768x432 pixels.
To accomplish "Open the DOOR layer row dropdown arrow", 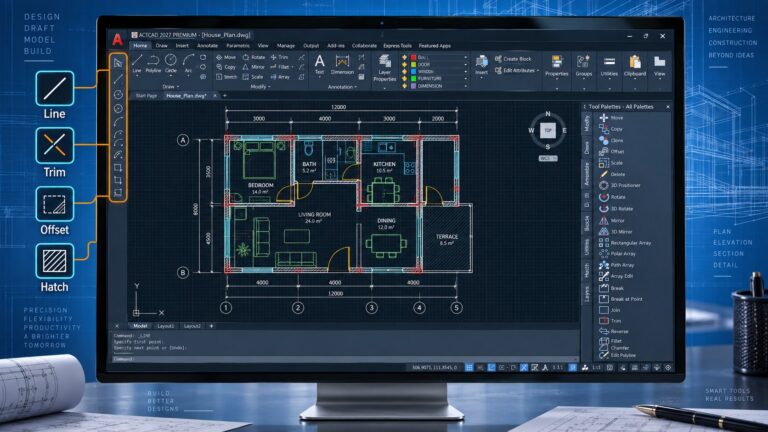I will 465,64.
